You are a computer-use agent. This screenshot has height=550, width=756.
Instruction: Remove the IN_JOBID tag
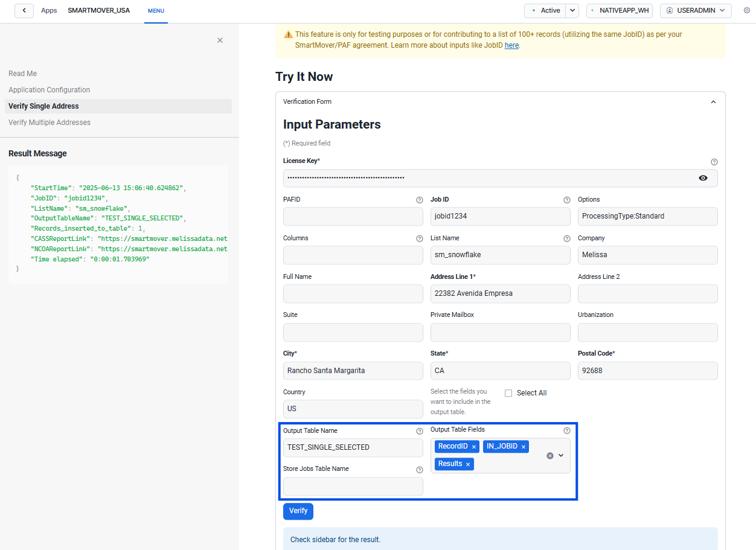[524, 447]
